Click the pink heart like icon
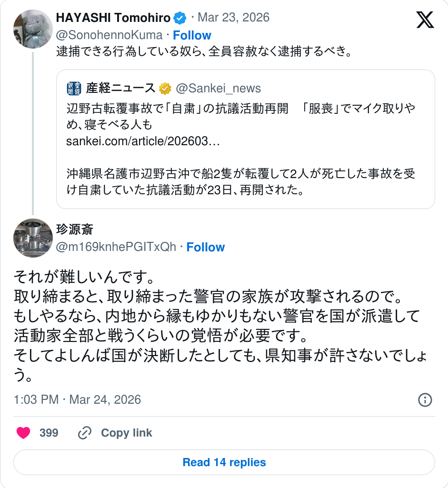Image resolution: width=448 pixels, height=488 pixels. click(23, 433)
